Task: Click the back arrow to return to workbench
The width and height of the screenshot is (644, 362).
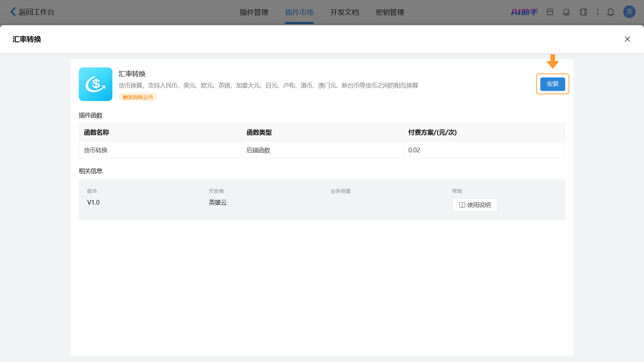Action: coord(13,12)
